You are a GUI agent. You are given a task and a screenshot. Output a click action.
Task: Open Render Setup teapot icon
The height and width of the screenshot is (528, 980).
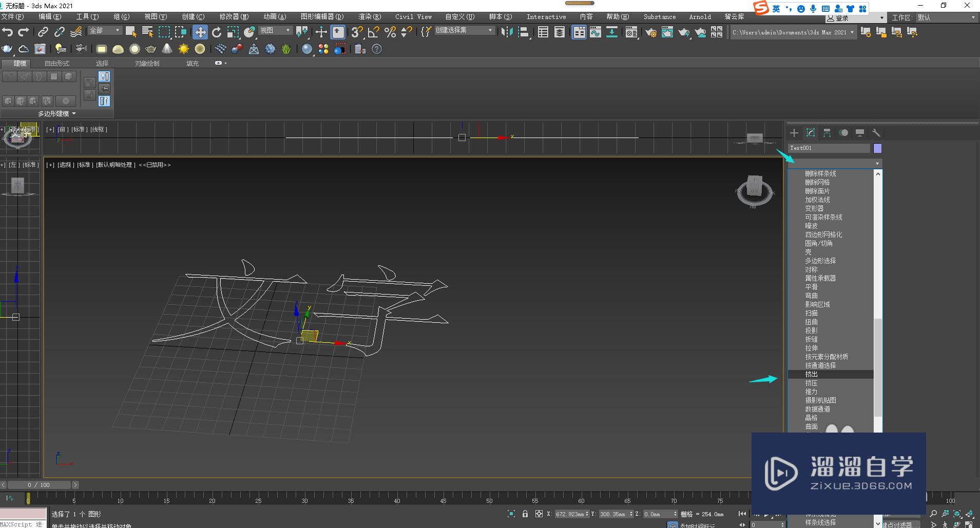click(651, 32)
